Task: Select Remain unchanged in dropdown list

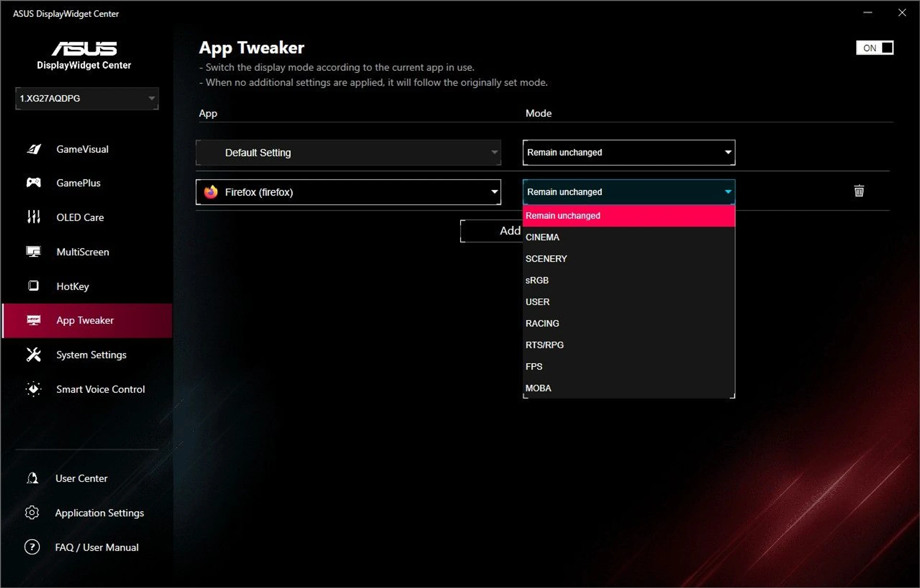Action: 629,216
